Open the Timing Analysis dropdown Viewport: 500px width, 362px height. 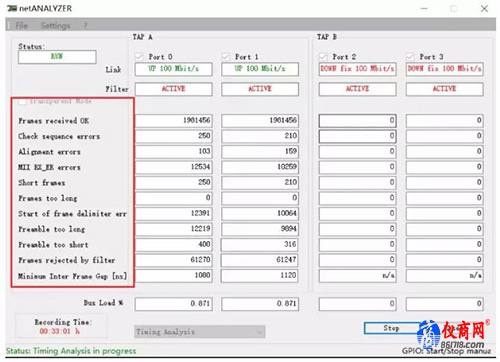coord(200,332)
